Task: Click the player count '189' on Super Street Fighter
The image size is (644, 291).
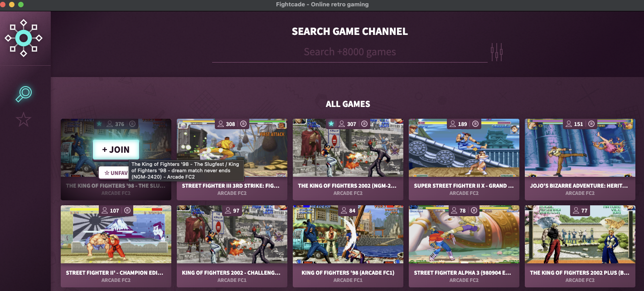Action: (463, 124)
